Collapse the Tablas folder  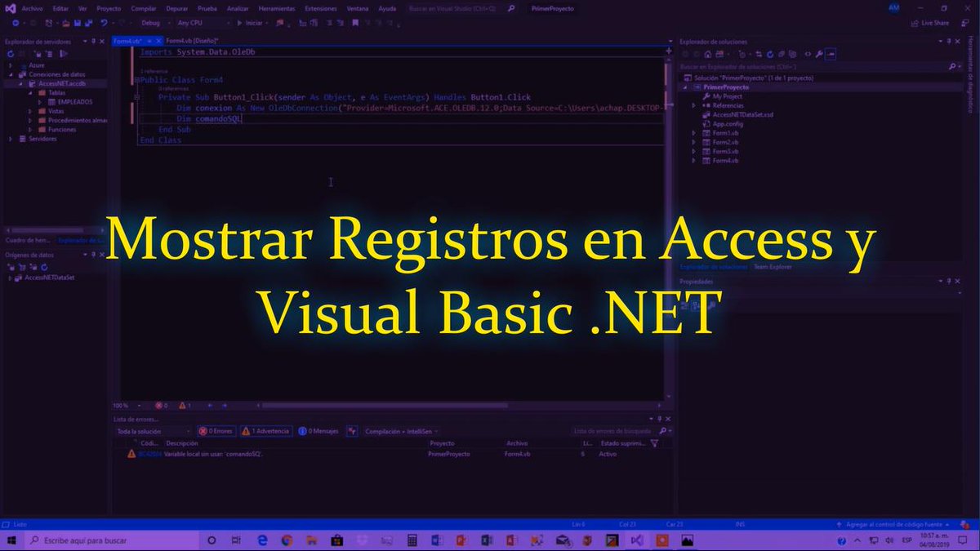30,92
